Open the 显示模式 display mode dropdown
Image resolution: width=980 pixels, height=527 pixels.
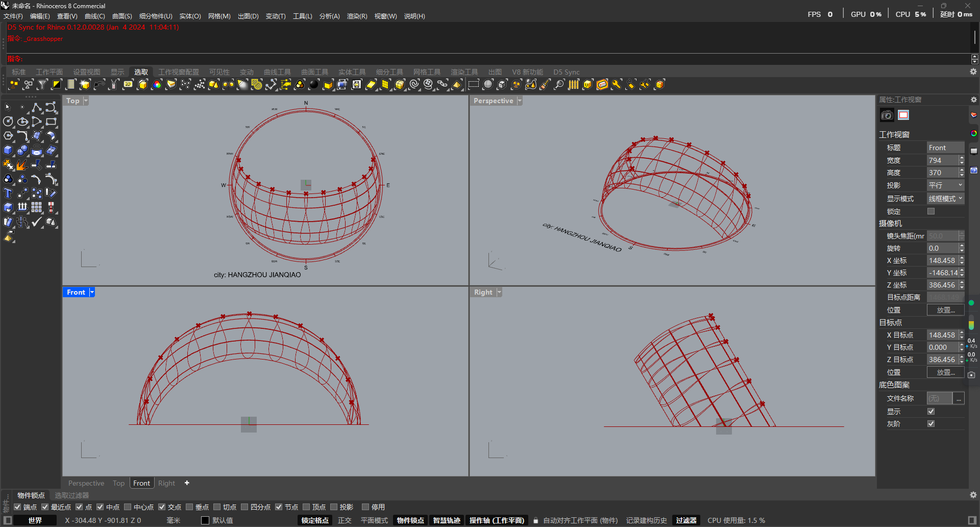pos(945,199)
